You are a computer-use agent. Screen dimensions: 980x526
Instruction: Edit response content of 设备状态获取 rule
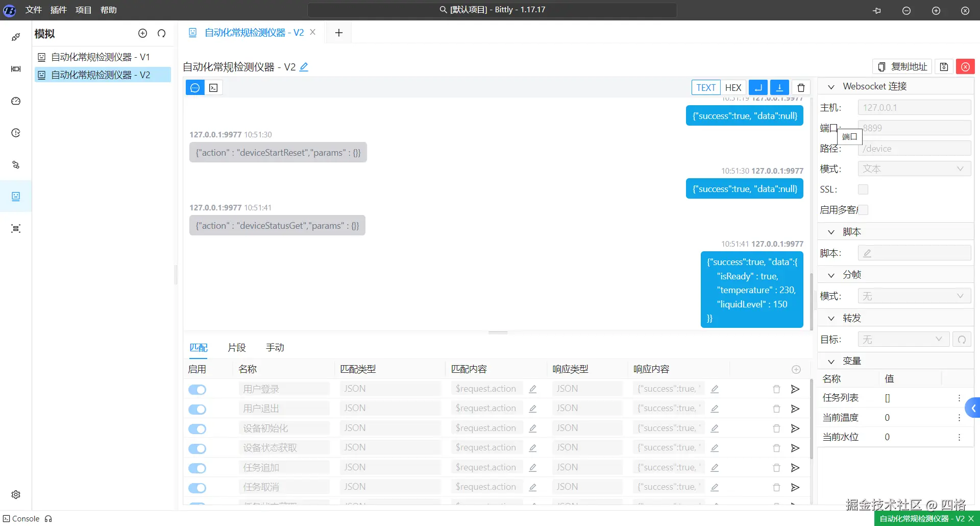pos(715,448)
